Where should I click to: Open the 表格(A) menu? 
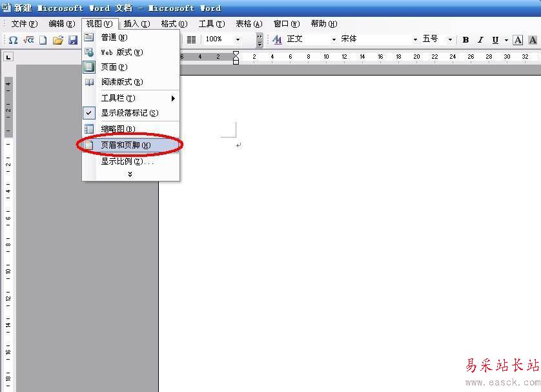[249, 24]
